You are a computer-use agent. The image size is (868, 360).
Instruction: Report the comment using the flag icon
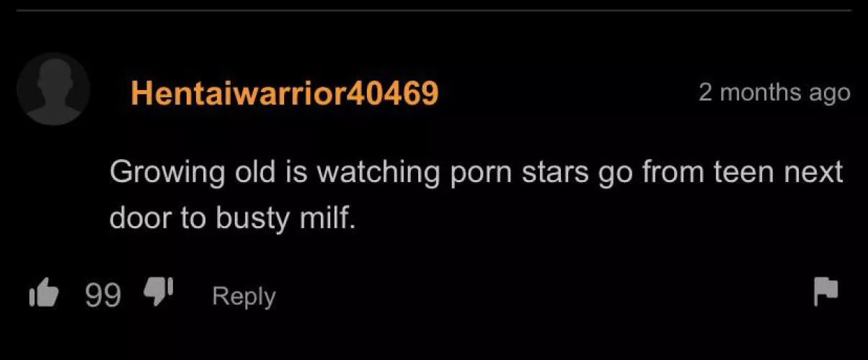[826, 292]
